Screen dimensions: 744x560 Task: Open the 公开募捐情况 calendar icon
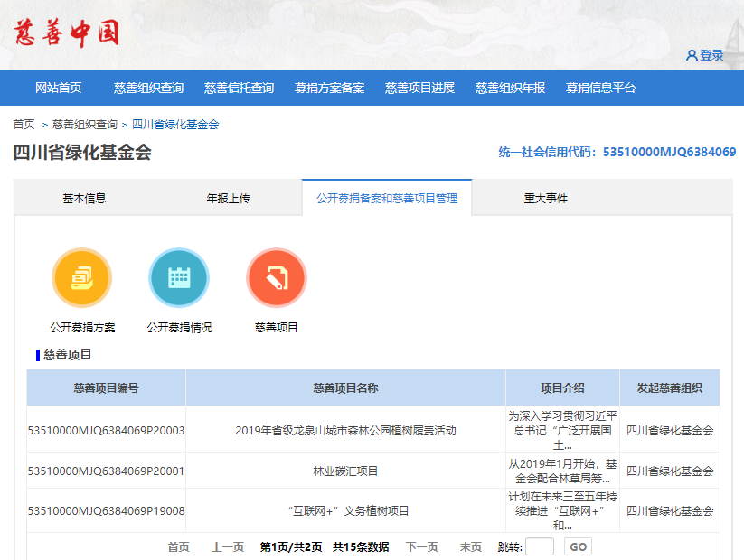pyautogui.click(x=179, y=278)
